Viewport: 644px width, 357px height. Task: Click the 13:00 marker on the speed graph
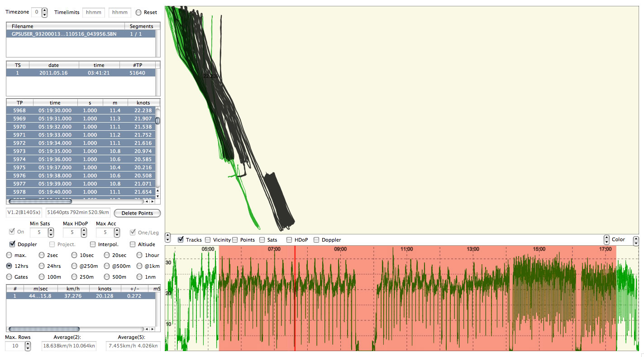473,249
